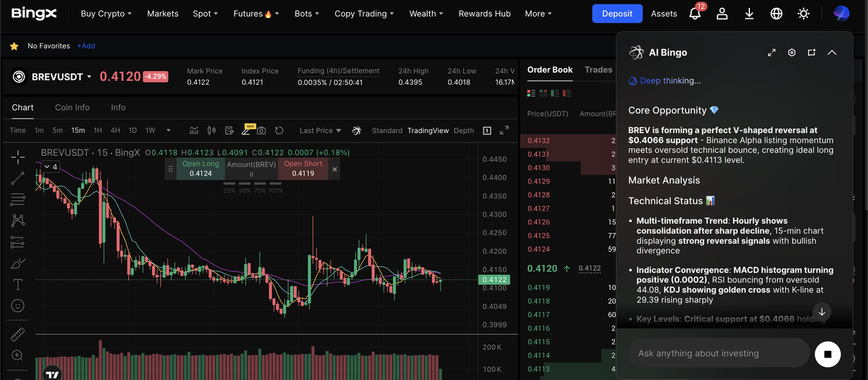Viewport: 868px width, 380px height.
Task: Expand the BREVUSDT pair selector
Action: 89,77
